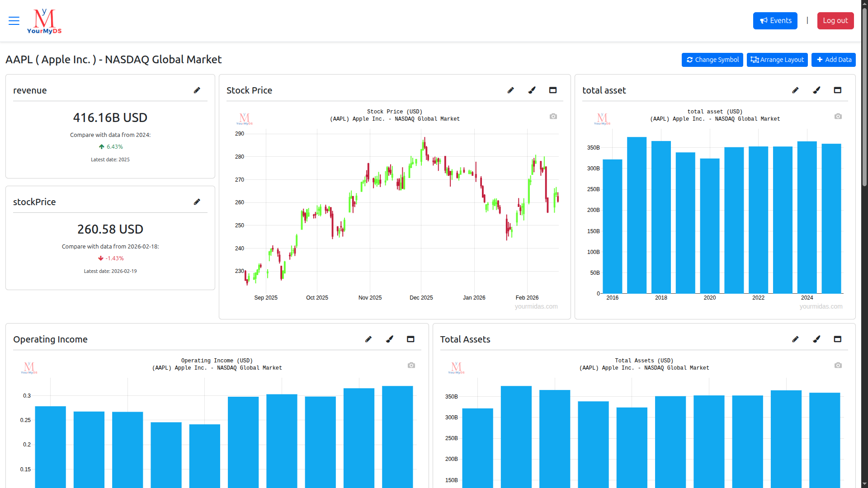Download Stock Price plot via camera icon

tap(553, 117)
